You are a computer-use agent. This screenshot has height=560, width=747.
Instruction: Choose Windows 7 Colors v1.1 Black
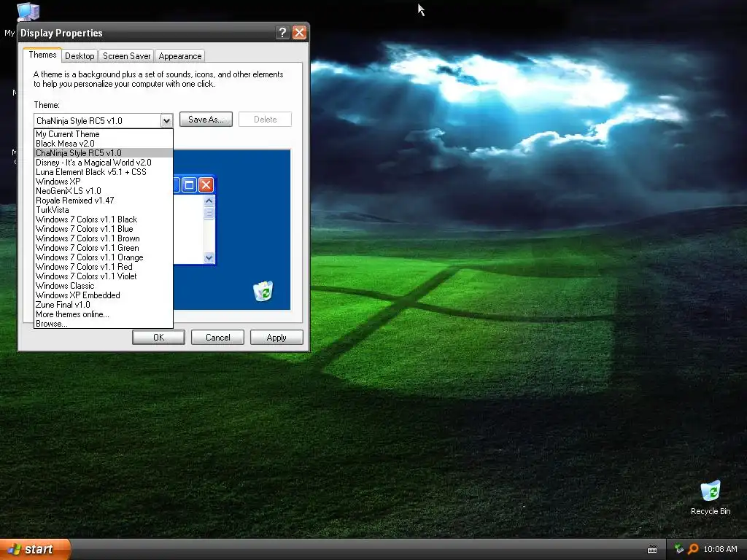click(104, 219)
